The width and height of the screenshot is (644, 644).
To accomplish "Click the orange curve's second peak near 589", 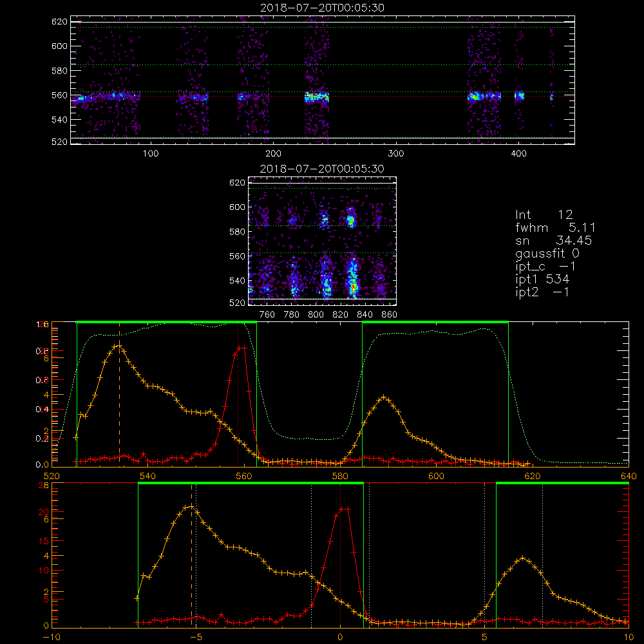I will 384,397.
